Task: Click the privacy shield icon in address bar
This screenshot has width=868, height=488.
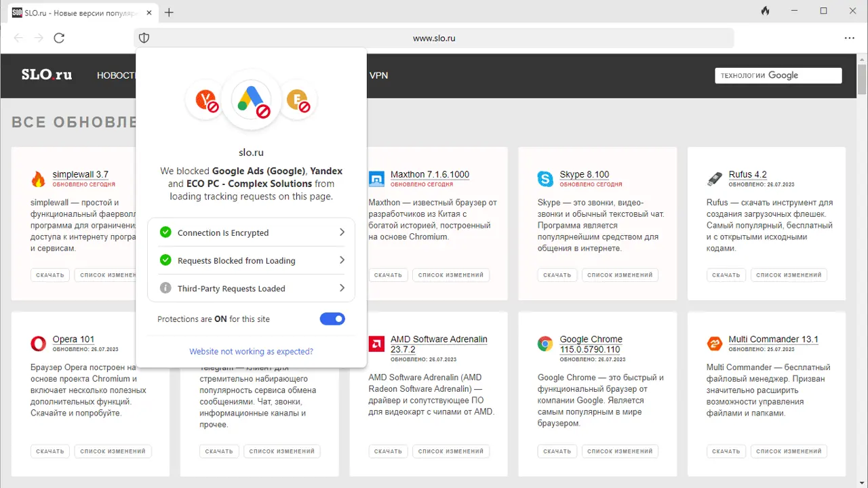Action: (x=144, y=38)
